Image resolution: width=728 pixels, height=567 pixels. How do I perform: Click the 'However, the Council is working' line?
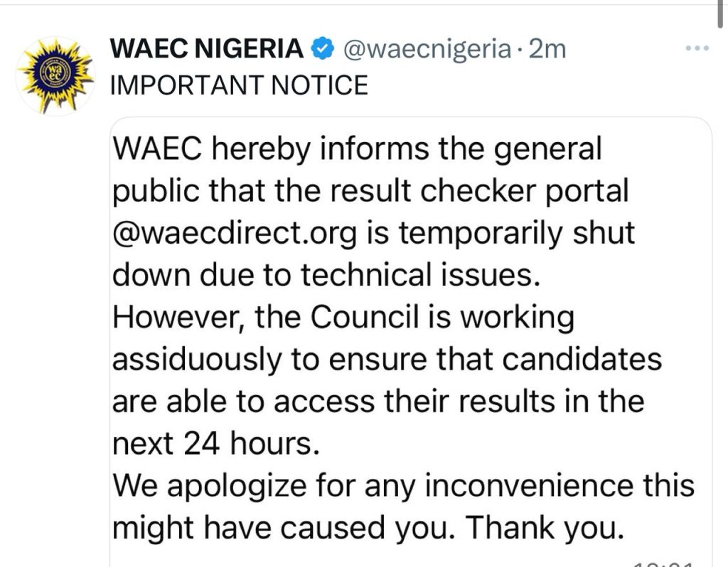[x=343, y=318]
